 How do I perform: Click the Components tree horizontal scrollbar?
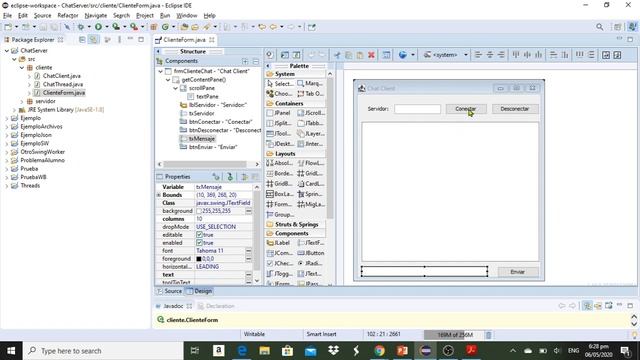point(205,164)
